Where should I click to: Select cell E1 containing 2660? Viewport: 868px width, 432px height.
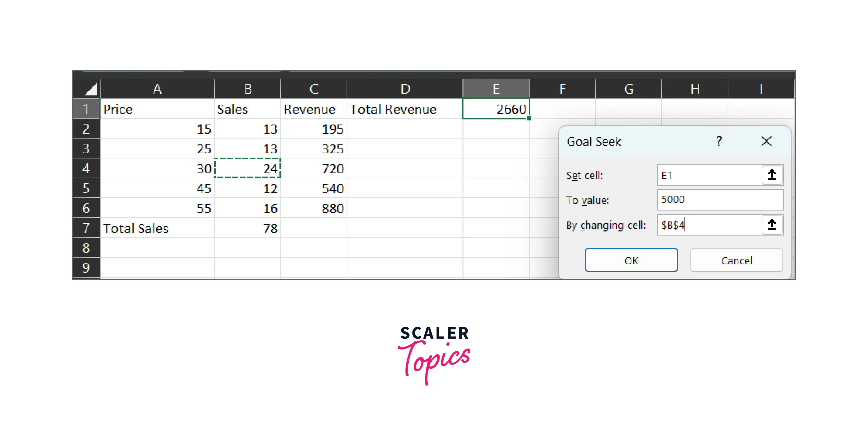[x=496, y=109]
